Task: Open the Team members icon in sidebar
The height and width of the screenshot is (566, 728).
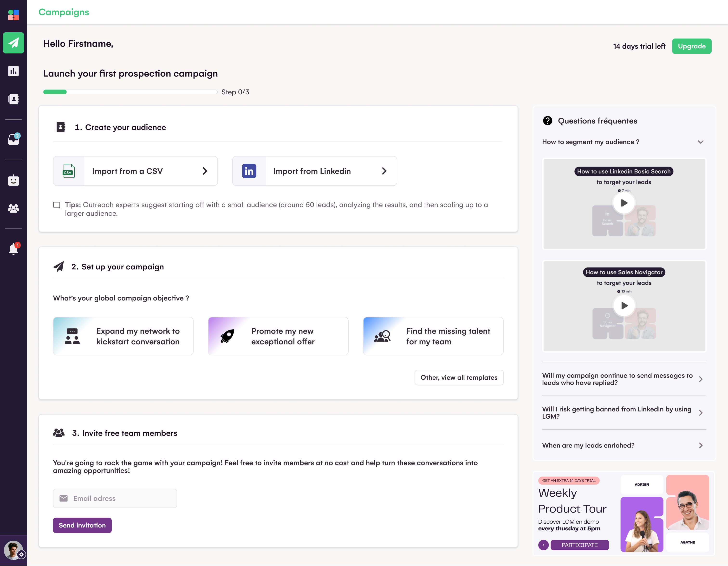Action: point(13,208)
